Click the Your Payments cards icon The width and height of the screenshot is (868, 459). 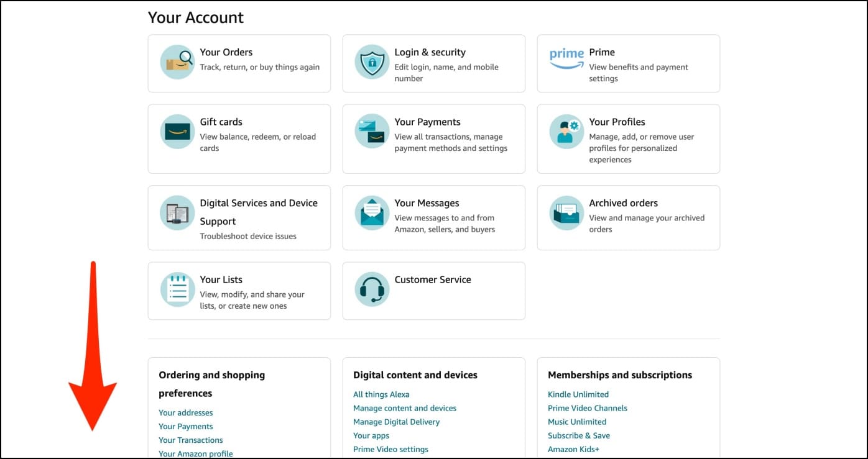[x=372, y=131]
